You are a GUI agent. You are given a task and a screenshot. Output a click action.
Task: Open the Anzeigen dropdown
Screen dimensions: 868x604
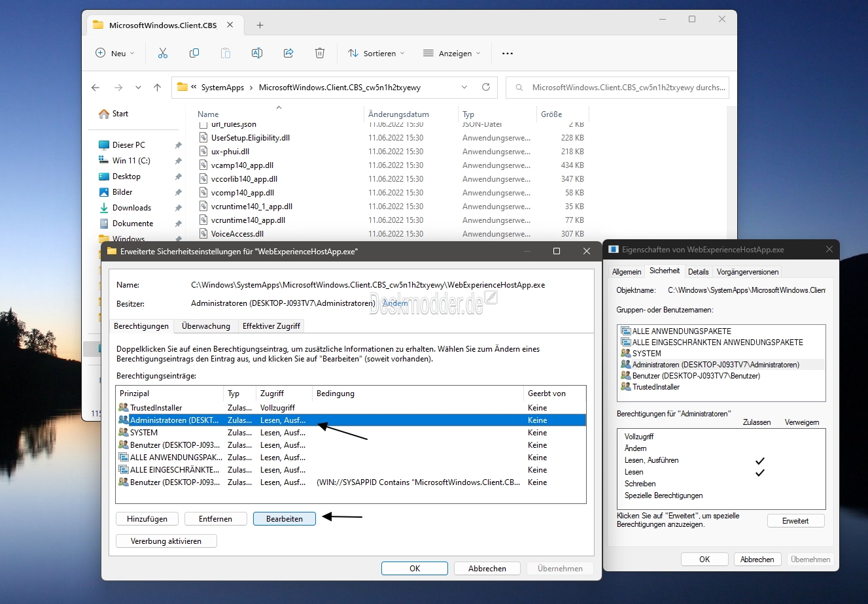[x=452, y=54]
